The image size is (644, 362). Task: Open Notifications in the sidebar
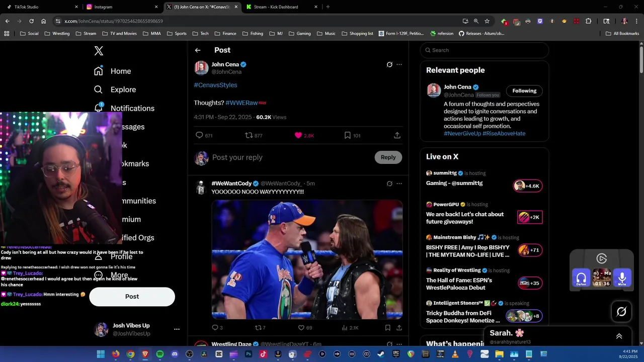(x=124, y=108)
